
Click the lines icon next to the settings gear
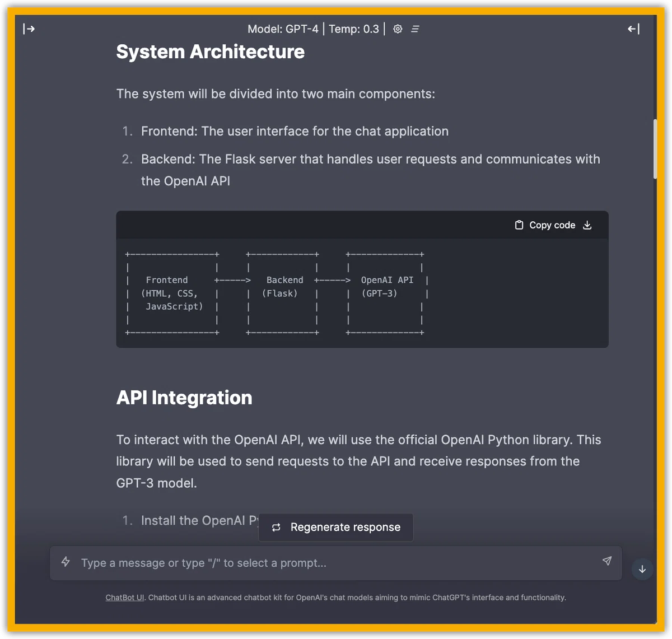pyautogui.click(x=415, y=29)
